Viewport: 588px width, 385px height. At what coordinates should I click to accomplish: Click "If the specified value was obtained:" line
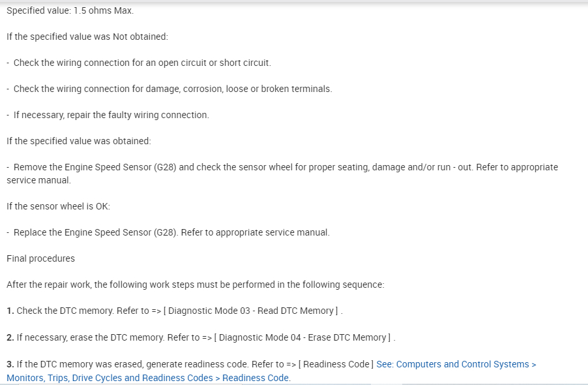(78, 141)
